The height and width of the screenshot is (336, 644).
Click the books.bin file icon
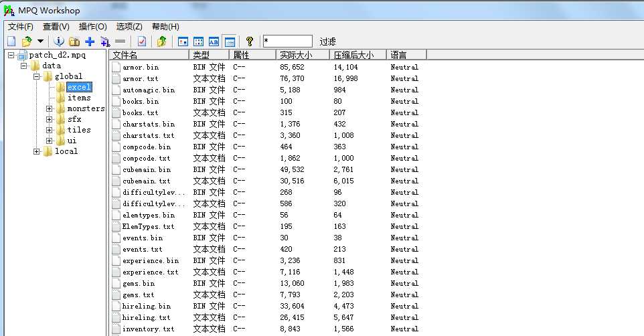pos(116,101)
